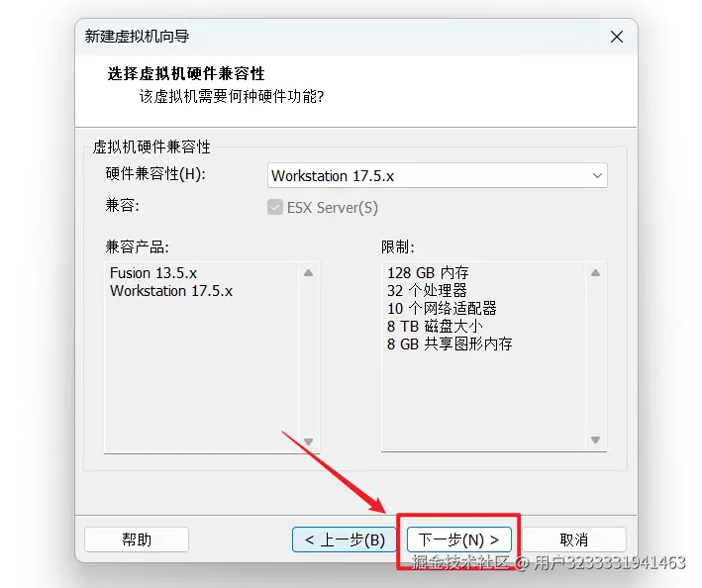Click the 帮助 button

point(137,539)
